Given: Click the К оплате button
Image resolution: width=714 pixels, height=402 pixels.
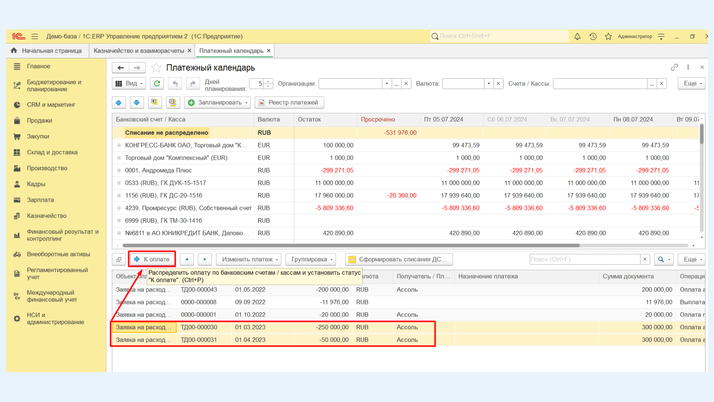Looking at the screenshot, I should [x=152, y=259].
